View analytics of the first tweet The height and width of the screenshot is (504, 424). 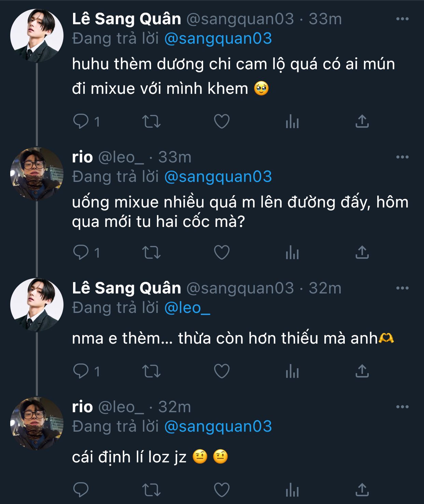point(292,121)
